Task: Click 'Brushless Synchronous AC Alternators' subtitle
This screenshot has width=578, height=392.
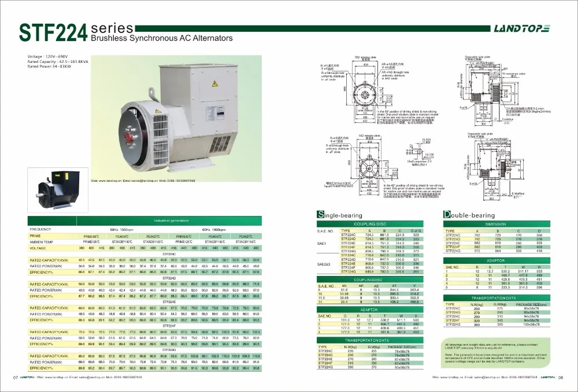Action: [x=162, y=38]
